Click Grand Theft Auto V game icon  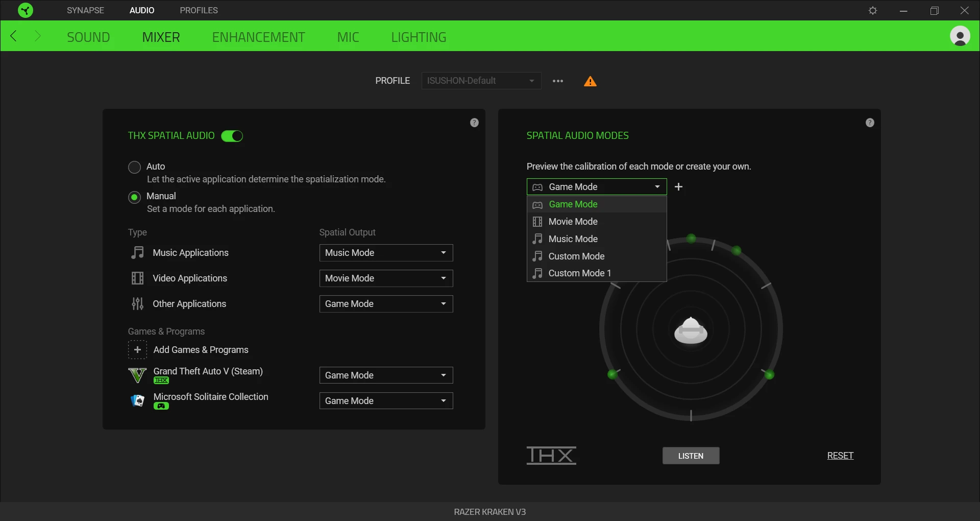pos(137,375)
